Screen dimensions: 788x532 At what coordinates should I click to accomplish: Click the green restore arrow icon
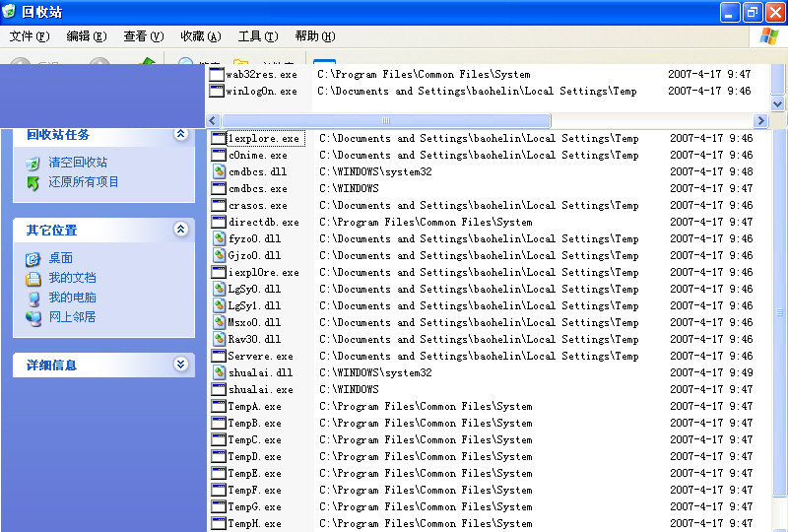click(33, 183)
